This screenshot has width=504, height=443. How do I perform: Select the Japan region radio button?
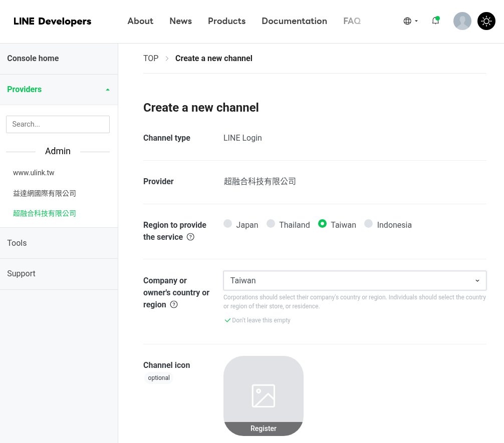[227, 224]
